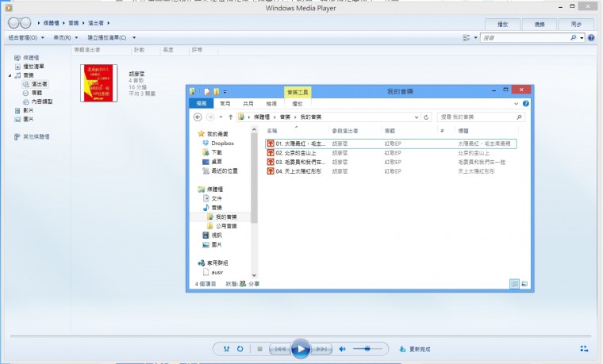The image size is (603, 364).
Task: Go back in Media Player navigation
Action: coord(13,23)
